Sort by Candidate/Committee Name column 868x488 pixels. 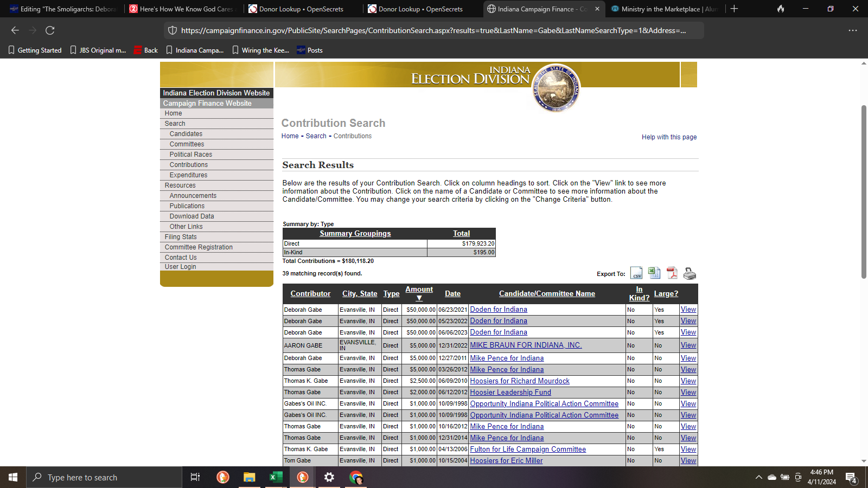point(547,294)
